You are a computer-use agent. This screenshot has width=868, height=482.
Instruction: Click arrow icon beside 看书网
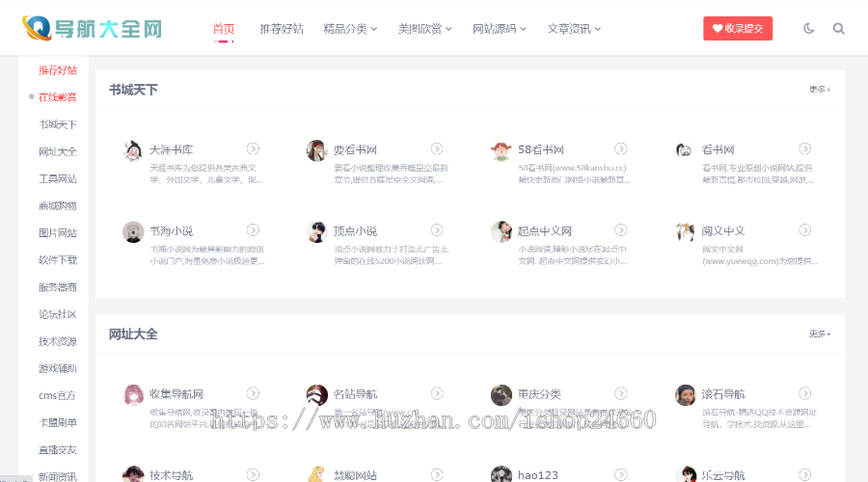805,148
